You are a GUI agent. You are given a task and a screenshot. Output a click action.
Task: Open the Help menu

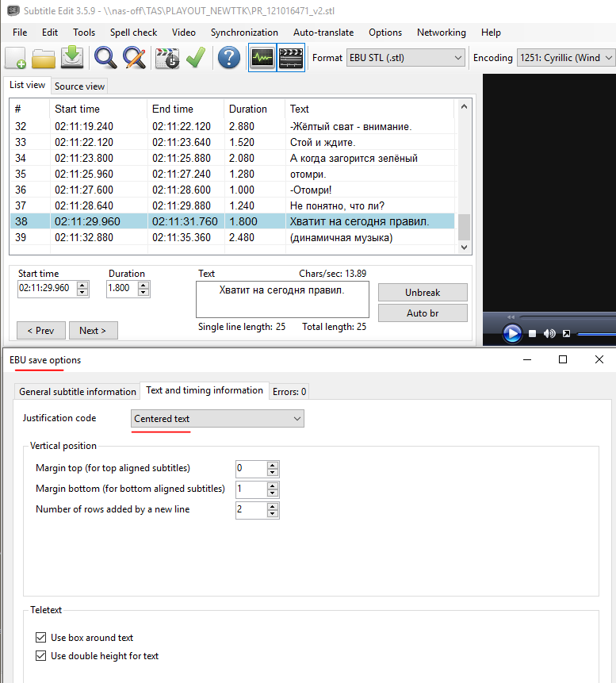(x=491, y=33)
